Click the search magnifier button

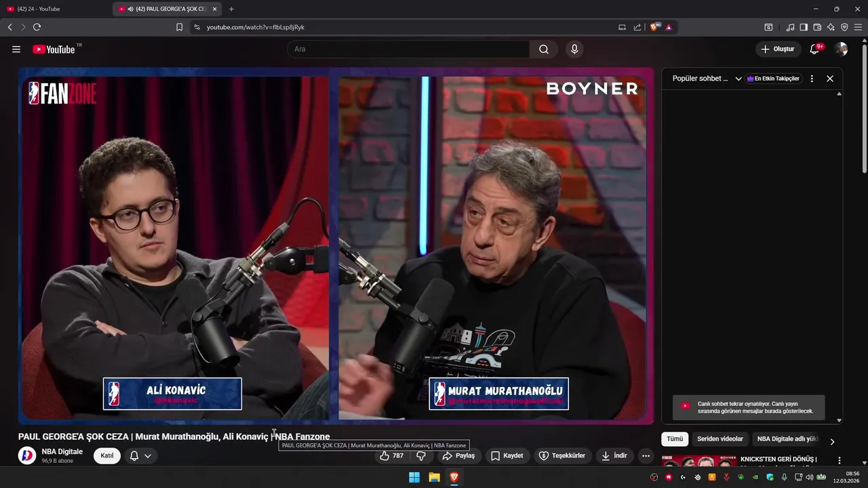point(544,49)
